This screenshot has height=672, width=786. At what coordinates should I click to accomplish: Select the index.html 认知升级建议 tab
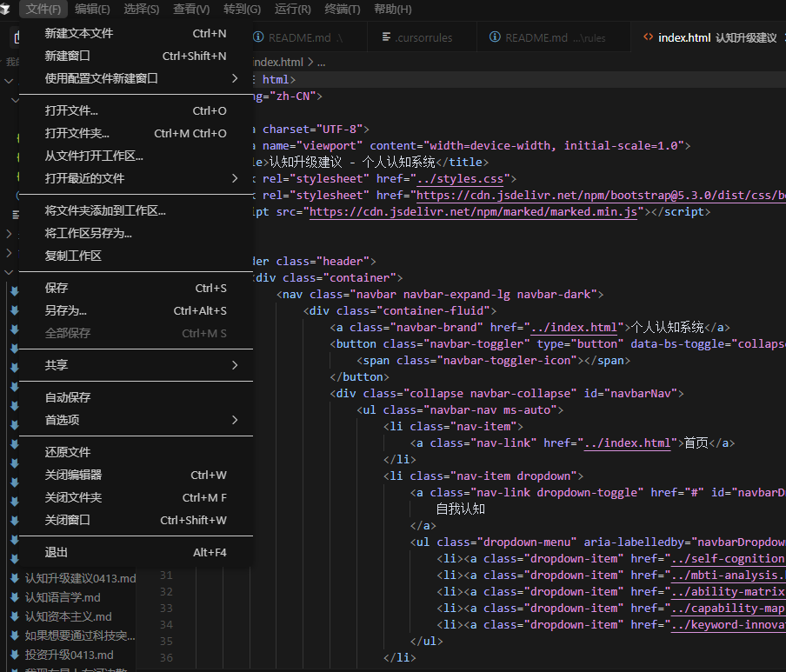click(709, 37)
